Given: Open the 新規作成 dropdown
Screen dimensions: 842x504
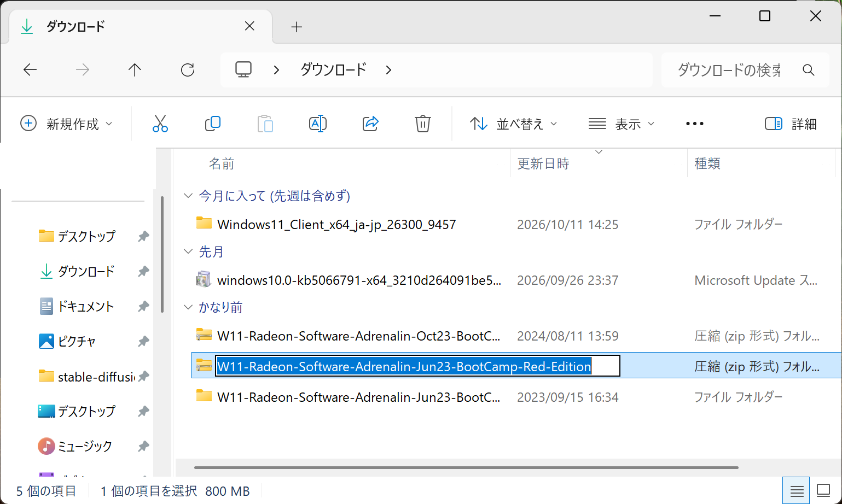Looking at the screenshot, I should point(67,124).
